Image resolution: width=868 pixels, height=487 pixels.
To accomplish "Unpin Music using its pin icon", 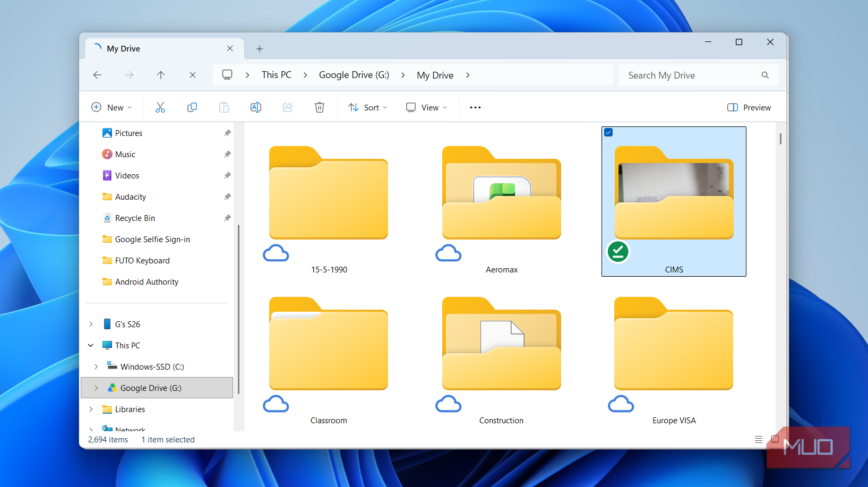I will pyautogui.click(x=227, y=154).
